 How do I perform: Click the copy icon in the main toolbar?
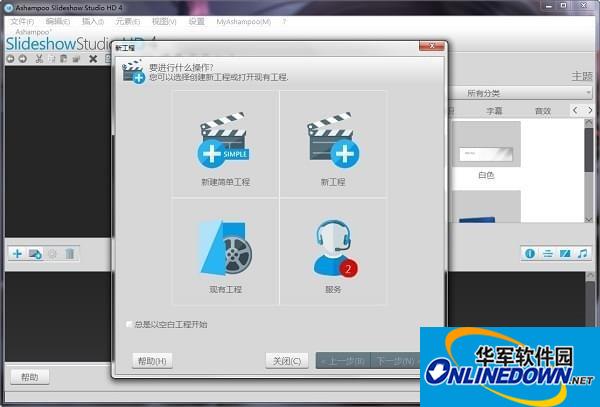coord(52,59)
